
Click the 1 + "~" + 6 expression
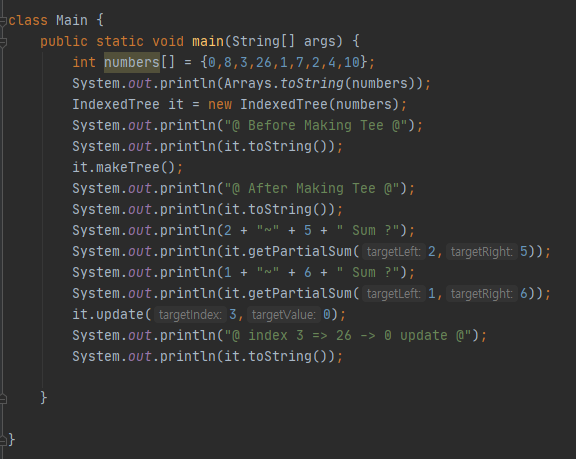(268, 272)
